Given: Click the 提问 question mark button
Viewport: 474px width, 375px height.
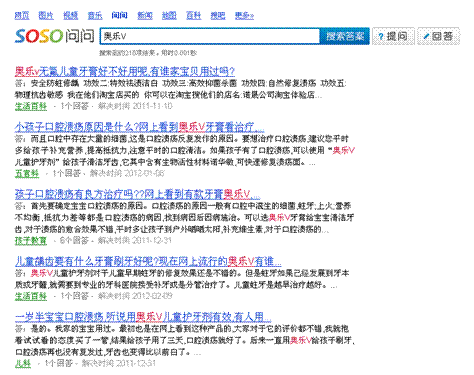Looking at the screenshot, I should pyautogui.click(x=393, y=36).
